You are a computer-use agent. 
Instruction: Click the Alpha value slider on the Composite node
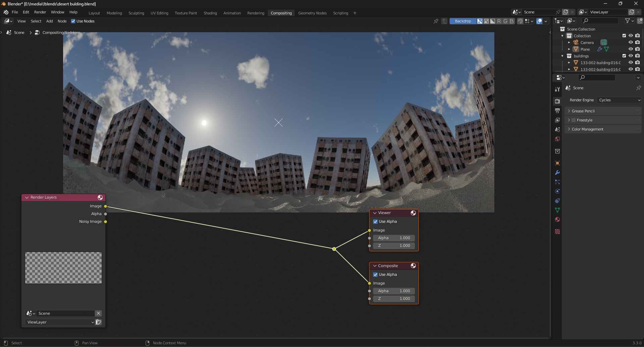394,291
